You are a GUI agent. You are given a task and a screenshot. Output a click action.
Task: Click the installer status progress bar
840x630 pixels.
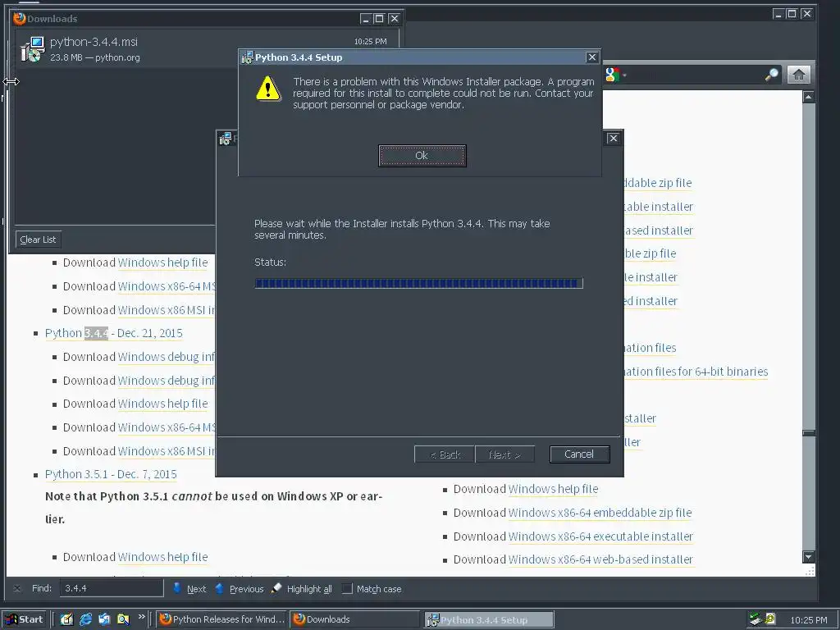(x=418, y=283)
